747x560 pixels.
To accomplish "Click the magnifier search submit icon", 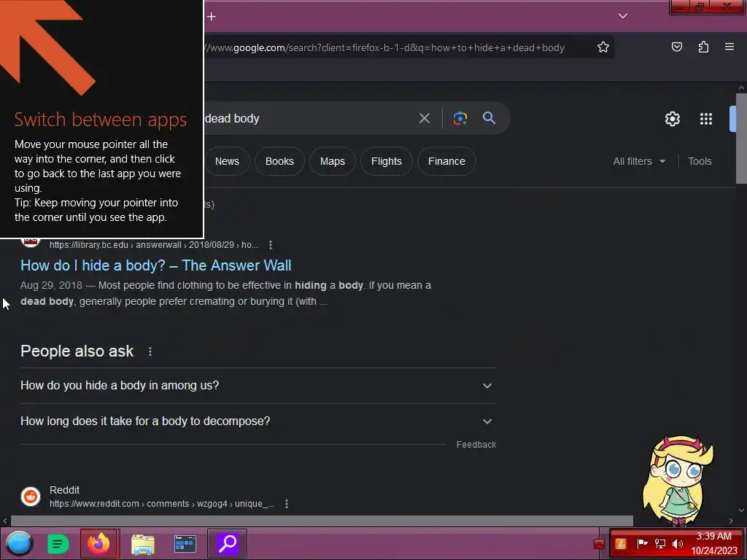I will coord(489,117).
